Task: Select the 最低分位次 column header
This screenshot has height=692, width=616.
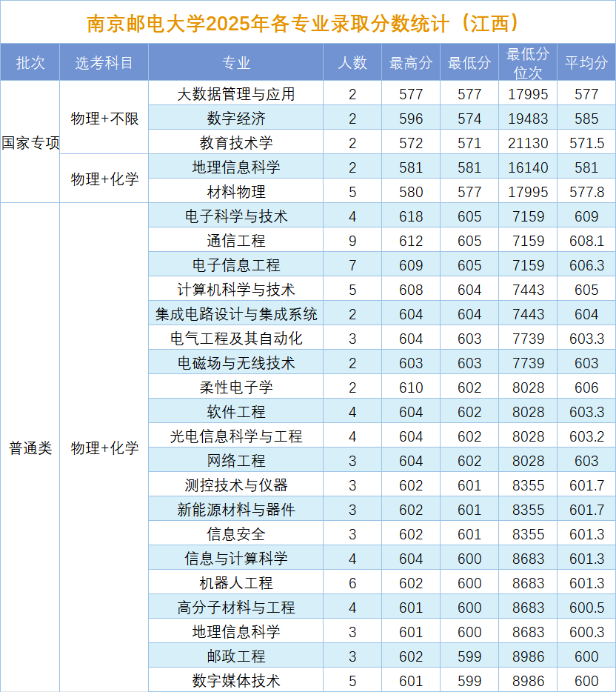Action: (528, 63)
